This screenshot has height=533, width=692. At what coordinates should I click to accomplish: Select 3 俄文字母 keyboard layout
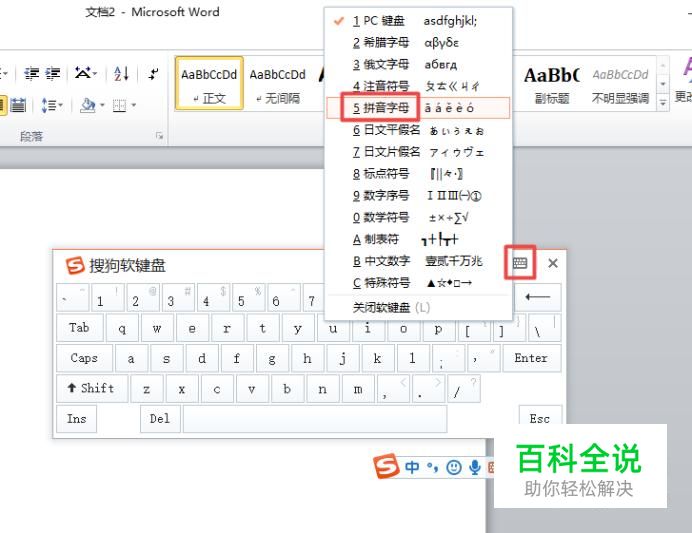click(418, 64)
